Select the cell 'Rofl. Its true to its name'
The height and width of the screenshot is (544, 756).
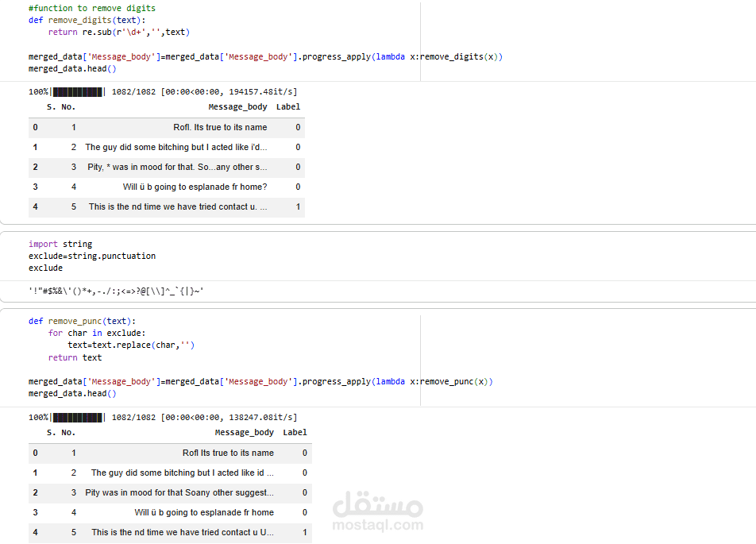click(220, 127)
